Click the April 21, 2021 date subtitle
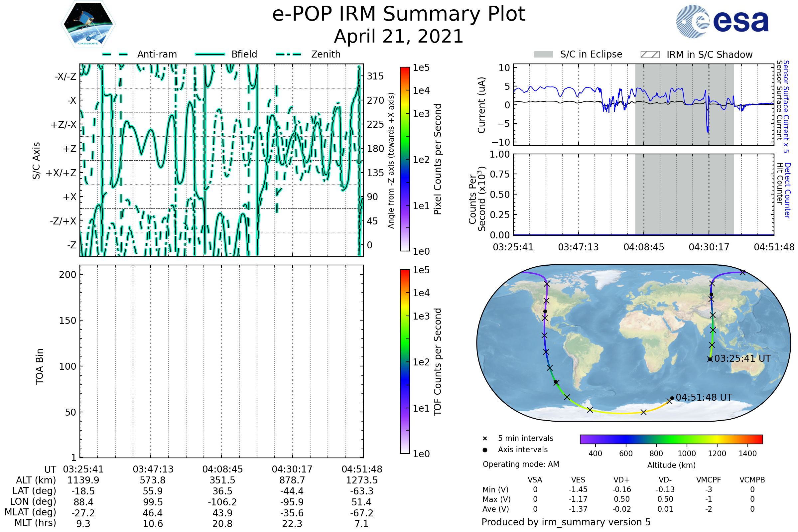 point(399,37)
